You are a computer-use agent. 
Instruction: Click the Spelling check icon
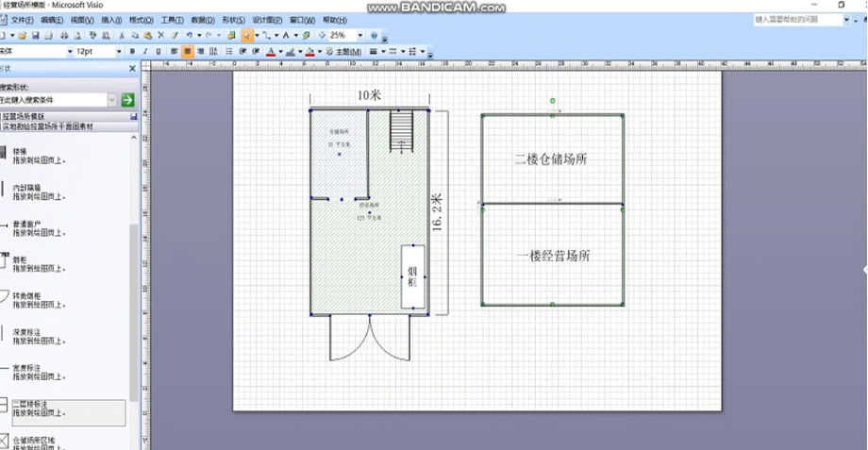tap(92, 36)
